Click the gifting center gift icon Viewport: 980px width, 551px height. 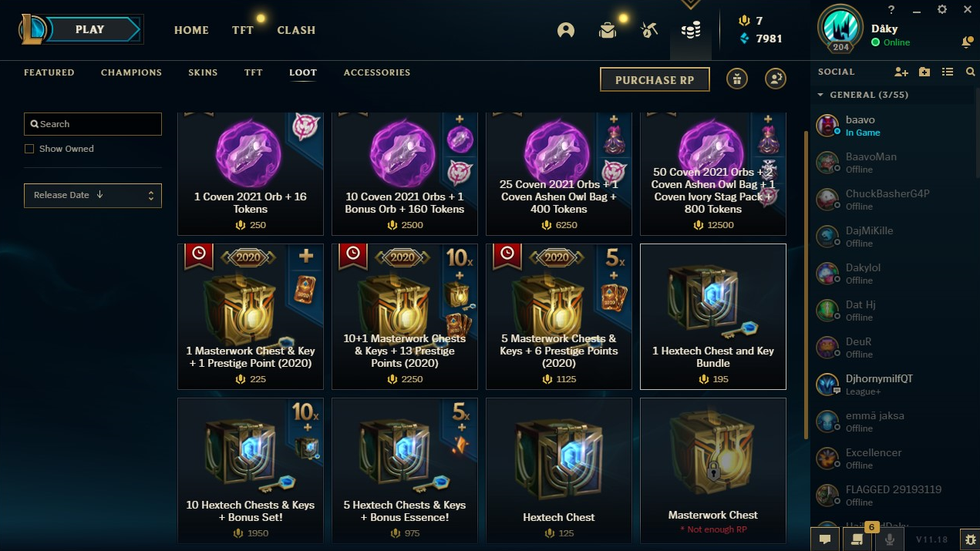tap(737, 79)
